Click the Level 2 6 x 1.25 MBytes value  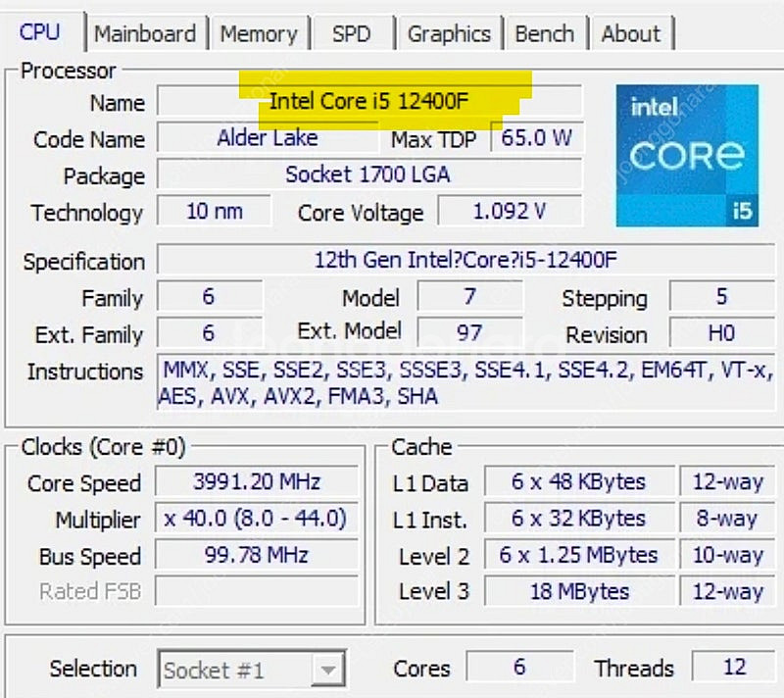point(579,555)
